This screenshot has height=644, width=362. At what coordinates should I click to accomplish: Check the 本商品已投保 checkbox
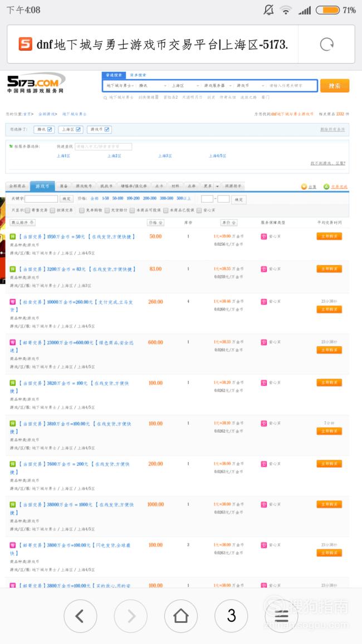tap(166, 210)
